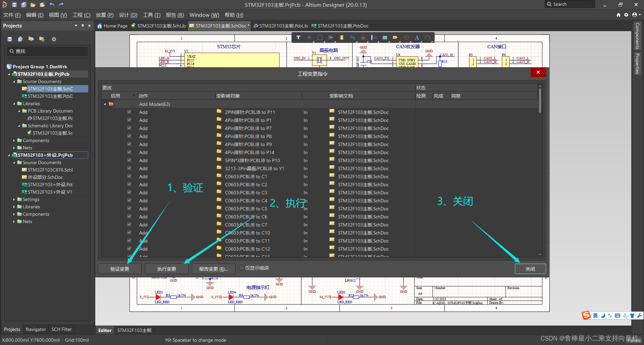644x345 pixels.
Task: Click the Save icon in the Projects panel
Action: pyautogui.click(x=10, y=39)
